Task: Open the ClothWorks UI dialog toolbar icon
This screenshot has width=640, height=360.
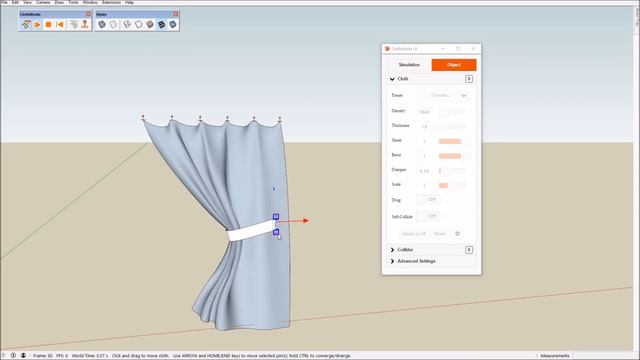Action: coord(26,25)
